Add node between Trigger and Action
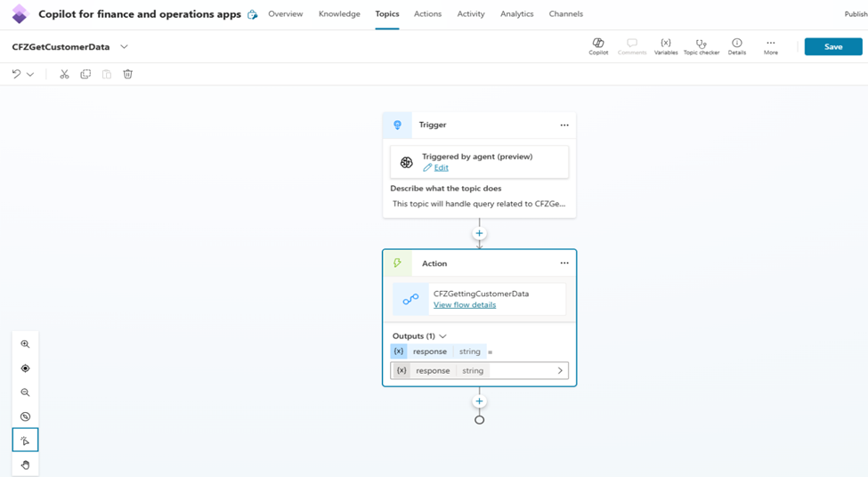Image resolution: width=868 pixels, height=477 pixels. tap(479, 233)
